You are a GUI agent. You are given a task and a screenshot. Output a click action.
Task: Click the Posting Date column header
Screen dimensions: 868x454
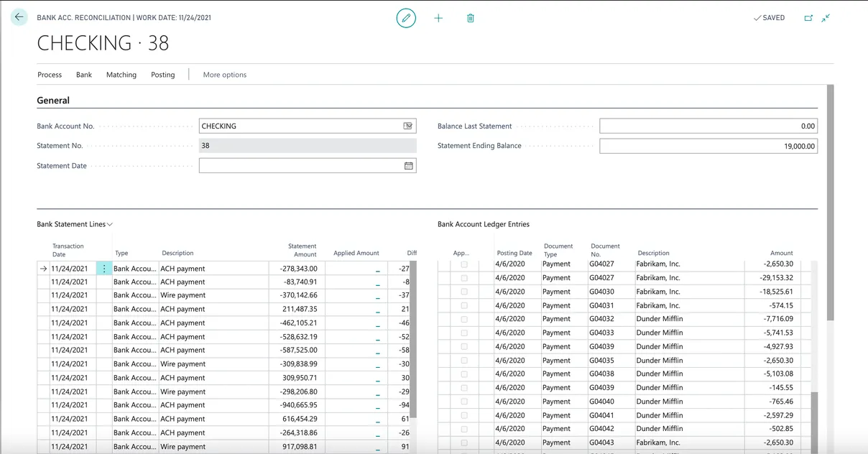click(x=514, y=254)
